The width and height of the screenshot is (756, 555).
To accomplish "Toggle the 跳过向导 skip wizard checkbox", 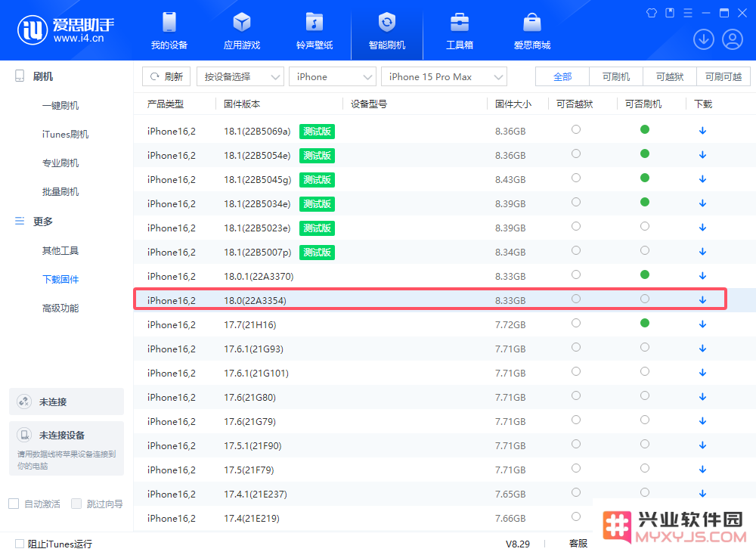I will pyautogui.click(x=76, y=504).
